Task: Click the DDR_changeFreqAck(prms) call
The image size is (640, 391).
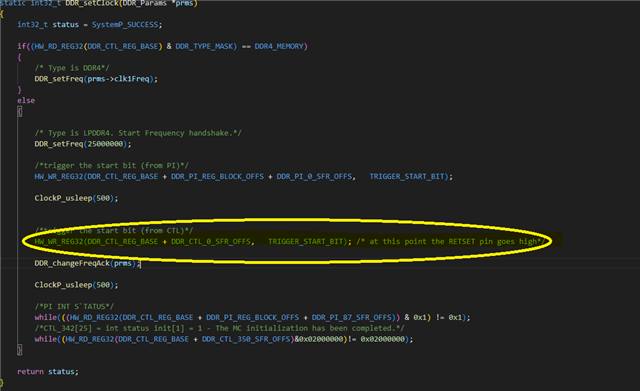Action: [x=87, y=263]
